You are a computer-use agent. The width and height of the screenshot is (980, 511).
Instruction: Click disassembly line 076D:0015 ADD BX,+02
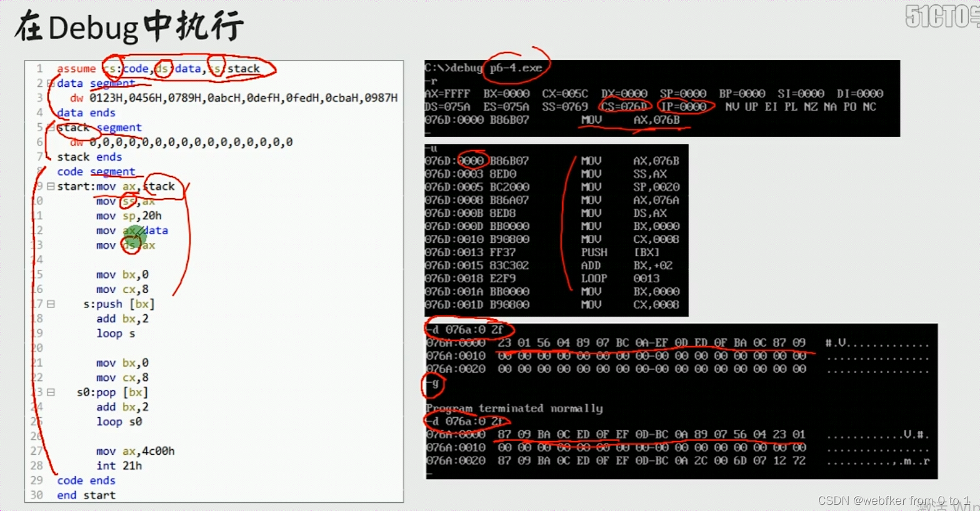point(549,265)
